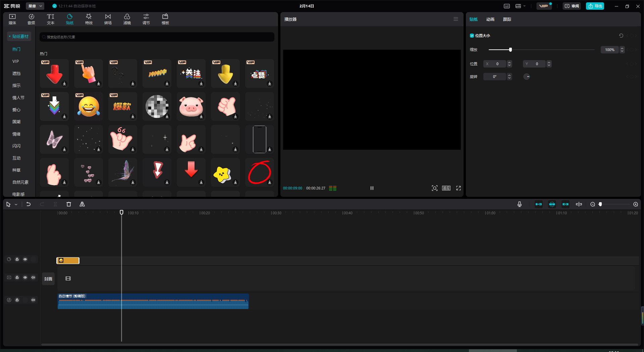Switch to the 跟踪 tracking tab
644x352 pixels.
click(x=507, y=19)
